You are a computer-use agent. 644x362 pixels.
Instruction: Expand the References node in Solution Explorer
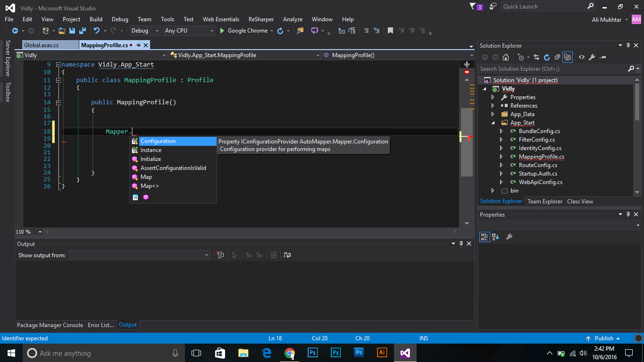click(x=493, y=106)
